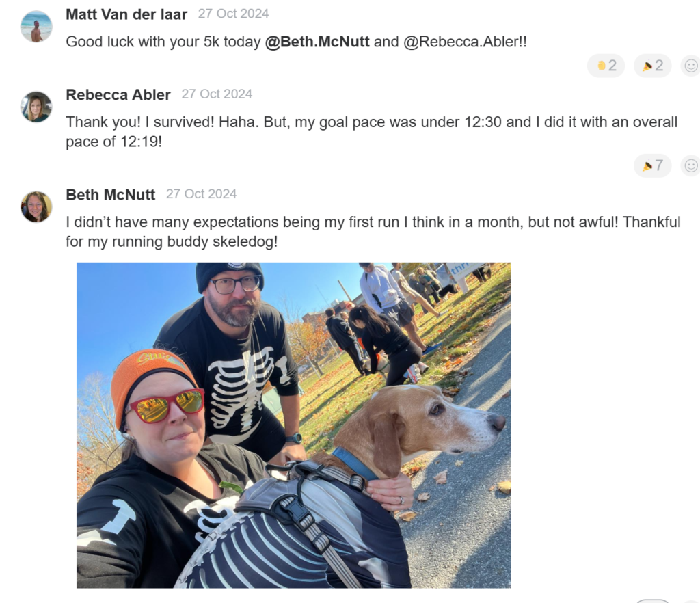This screenshot has height=603, width=700.
Task: Click reaction button below Beth's photo
Action: (x=652, y=601)
